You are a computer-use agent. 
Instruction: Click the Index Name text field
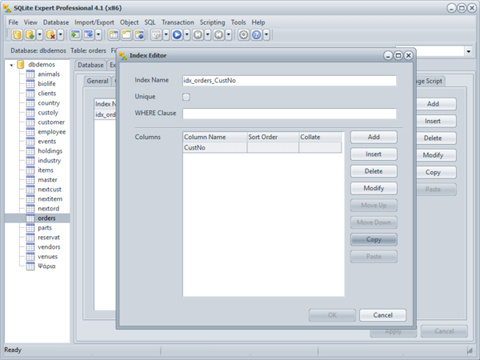(x=289, y=81)
